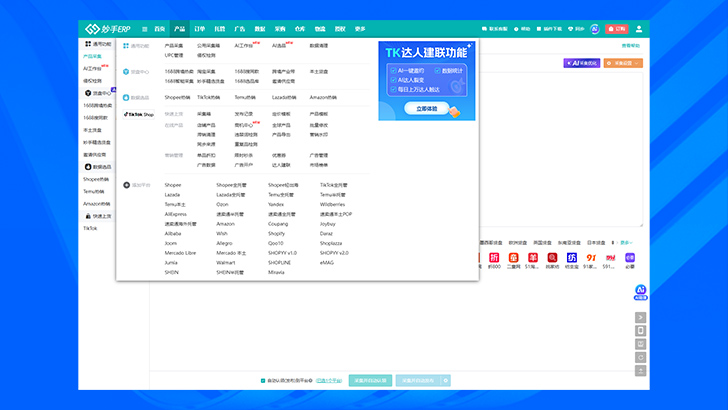This screenshot has width=728, height=410.
Task: Click the right-arrow icon in side toolbar
Action: pos(640,318)
